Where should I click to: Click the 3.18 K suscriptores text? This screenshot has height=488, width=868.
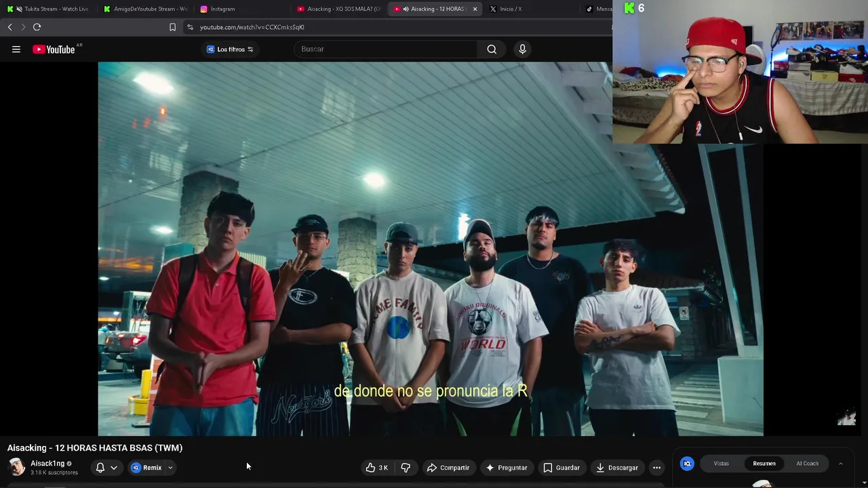(54, 472)
